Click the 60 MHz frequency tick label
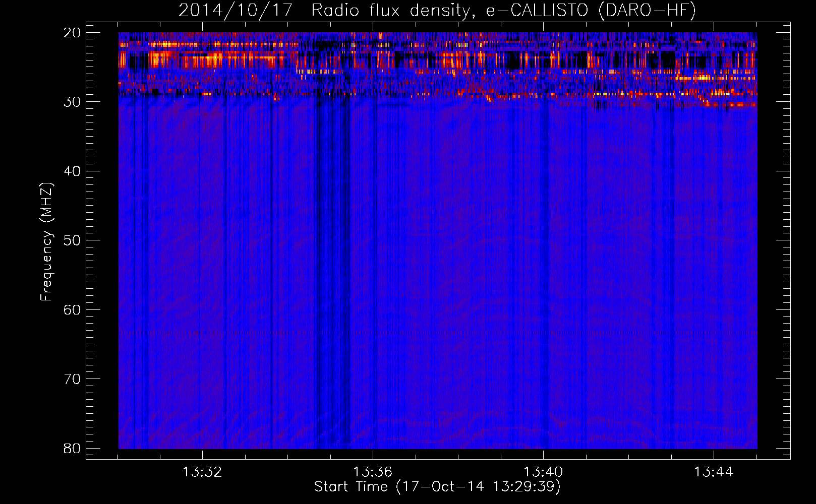Screen dimensions: 816x504 point(72,309)
